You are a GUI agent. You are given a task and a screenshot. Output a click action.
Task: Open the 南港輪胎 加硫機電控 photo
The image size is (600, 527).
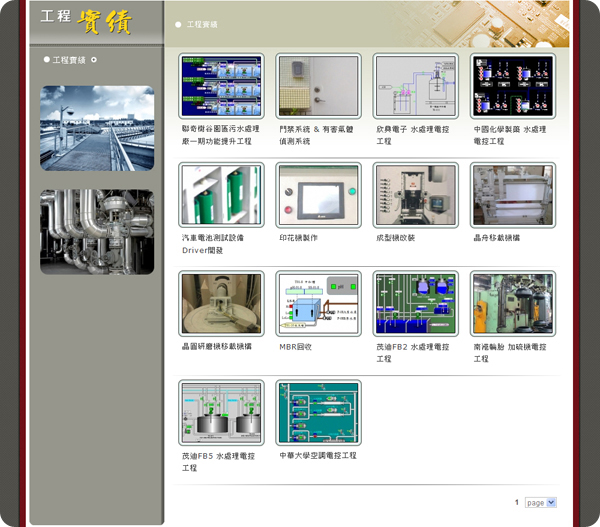(x=513, y=304)
